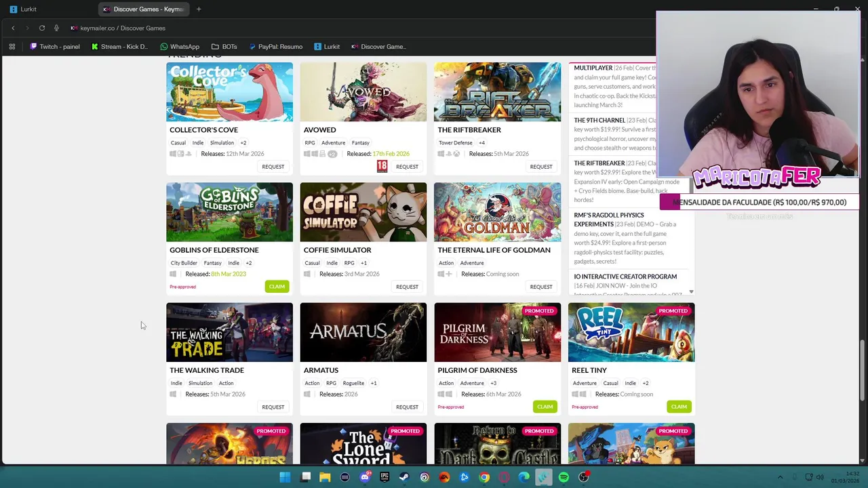Open File Explorer from the taskbar
Image resolution: width=868 pixels, height=488 pixels.
(325, 477)
